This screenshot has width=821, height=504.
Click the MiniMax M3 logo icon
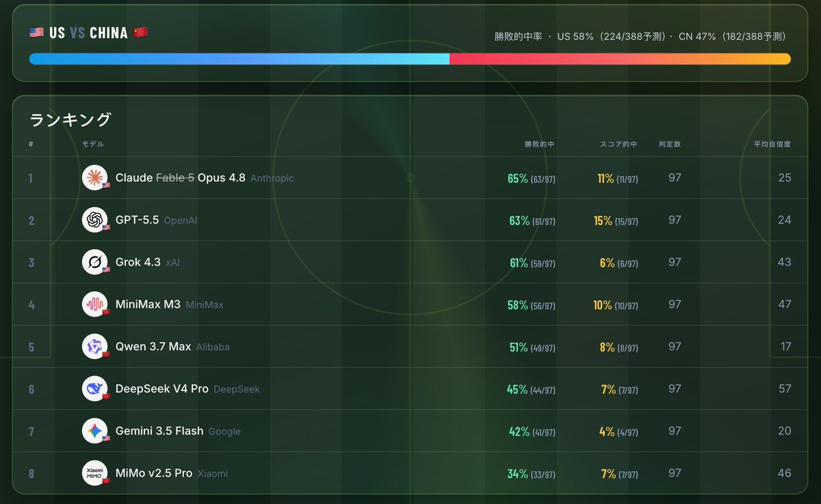click(x=94, y=304)
